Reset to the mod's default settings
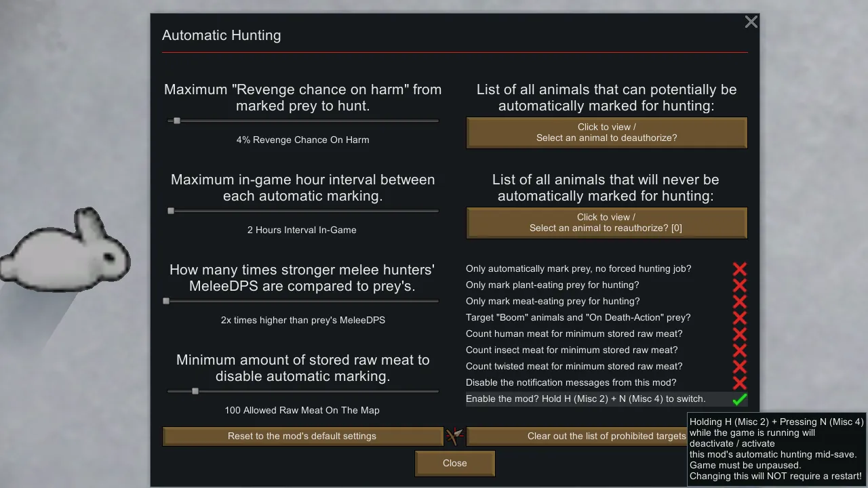 pyautogui.click(x=302, y=436)
